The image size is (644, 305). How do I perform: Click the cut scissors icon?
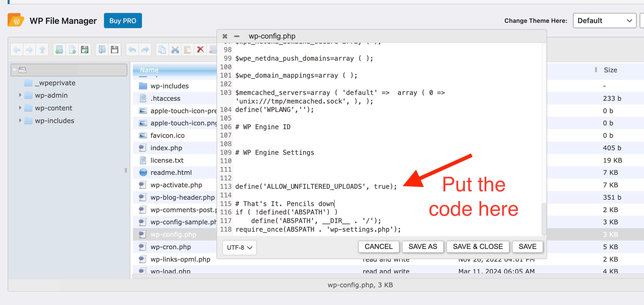(175, 50)
